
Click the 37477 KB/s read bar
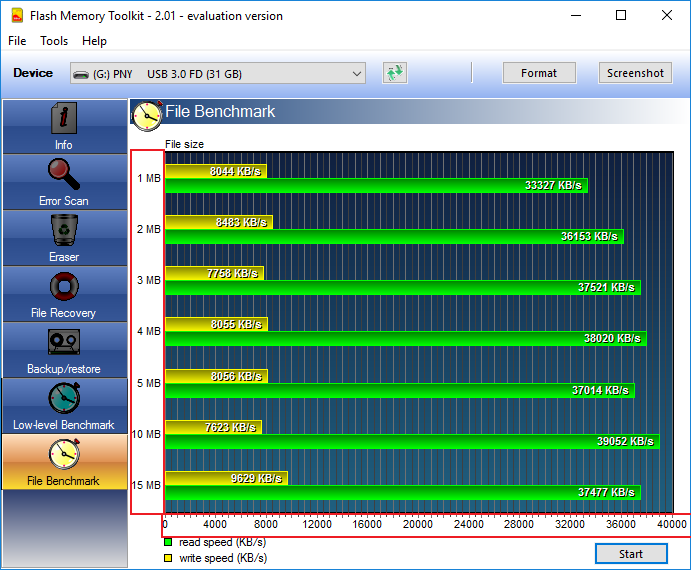(x=403, y=492)
